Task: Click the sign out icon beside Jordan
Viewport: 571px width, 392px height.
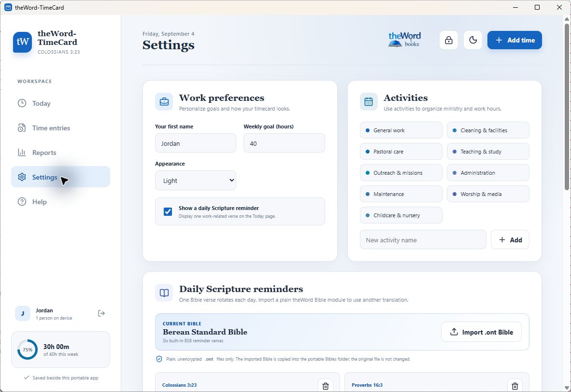Action: pyautogui.click(x=101, y=313)
